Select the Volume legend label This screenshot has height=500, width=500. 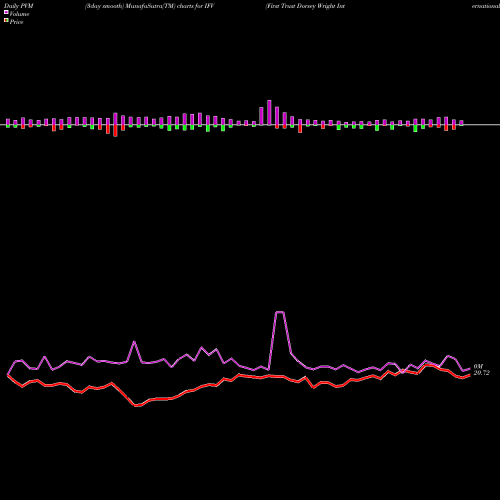coord(19,14)
